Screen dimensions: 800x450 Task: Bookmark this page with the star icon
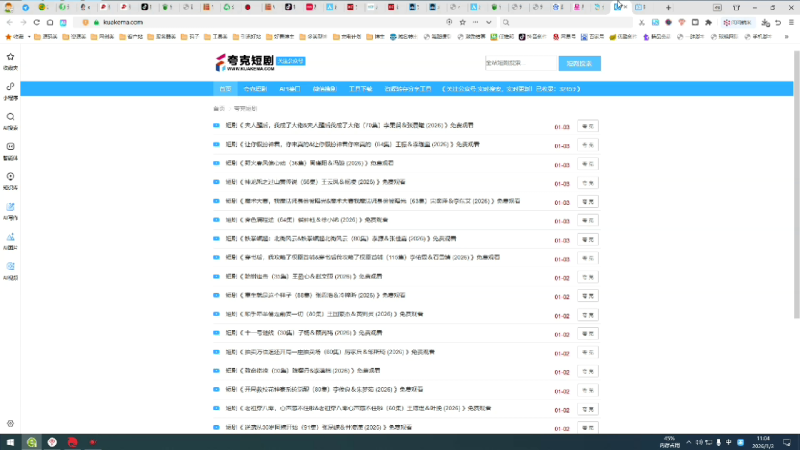tap(462, 22)
